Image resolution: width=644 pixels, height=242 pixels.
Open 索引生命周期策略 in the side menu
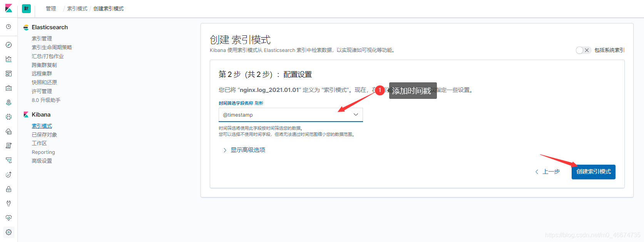[x=52, y=47]
